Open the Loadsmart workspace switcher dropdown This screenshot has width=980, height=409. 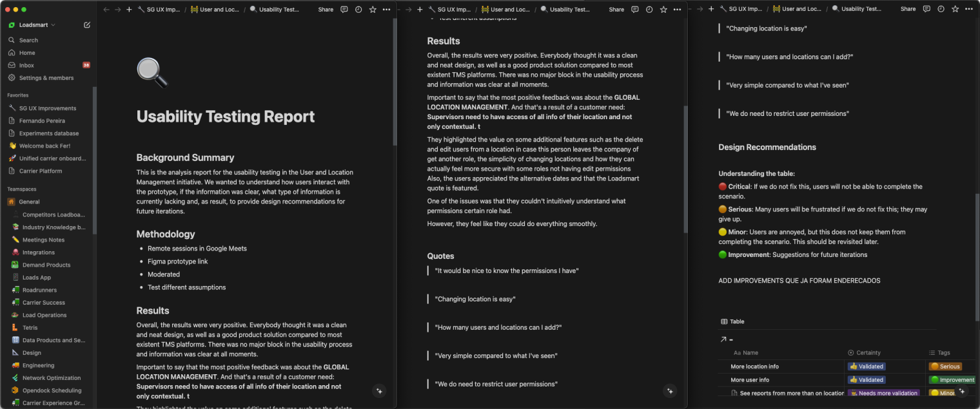32,25
